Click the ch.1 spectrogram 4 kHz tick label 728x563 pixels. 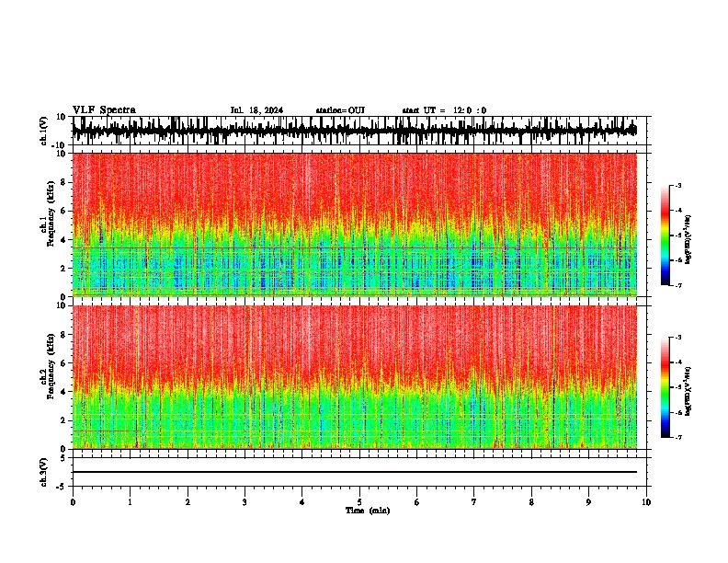[64, 240]
